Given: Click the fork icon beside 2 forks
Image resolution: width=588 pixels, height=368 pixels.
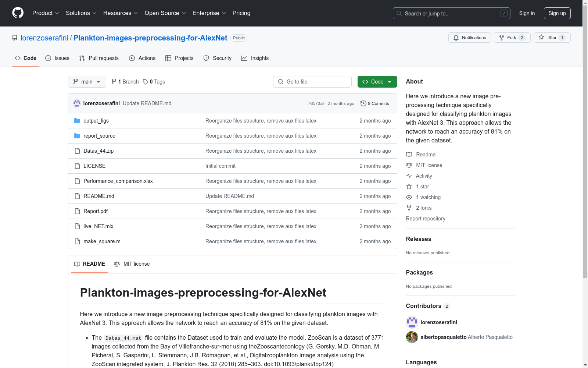Looking at the screenshot, I should click(x=409, y=208).
